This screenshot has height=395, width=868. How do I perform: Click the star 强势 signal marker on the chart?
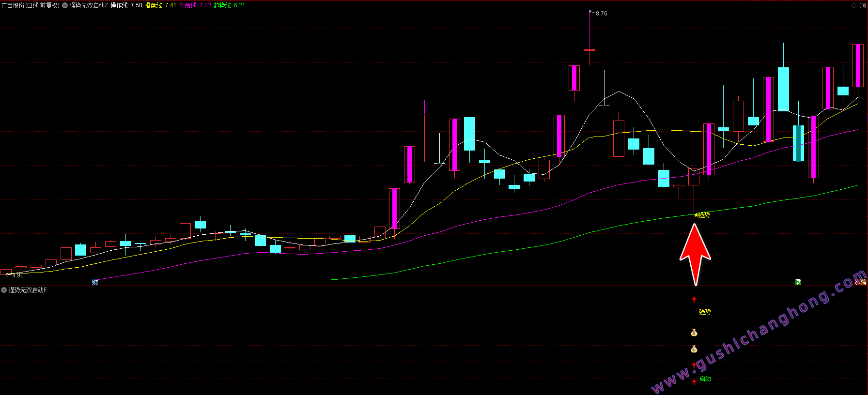click(x=702, y=215)
